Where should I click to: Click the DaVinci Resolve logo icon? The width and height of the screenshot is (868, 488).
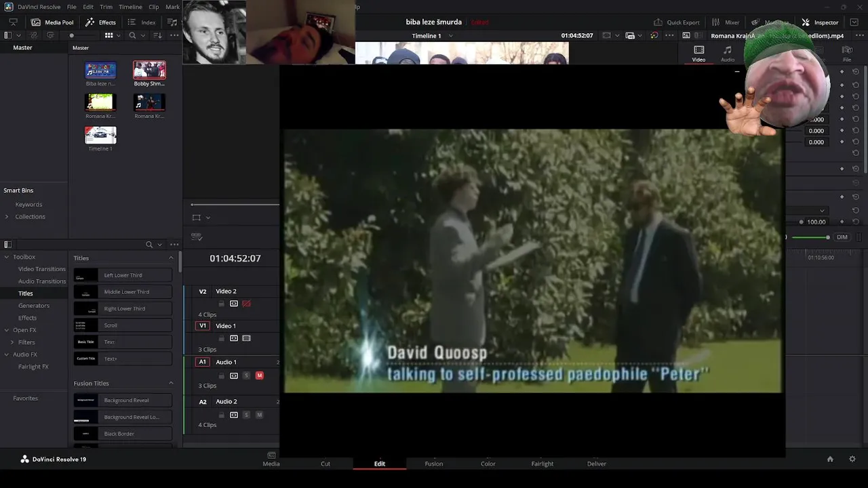9,7
